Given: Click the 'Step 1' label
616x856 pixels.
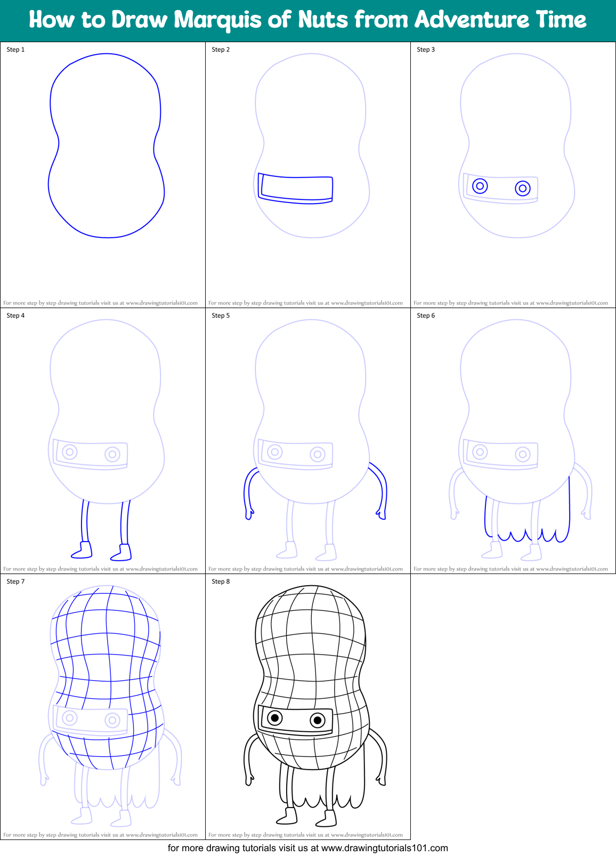Looking at the screenshot, I should click(15, 50).
